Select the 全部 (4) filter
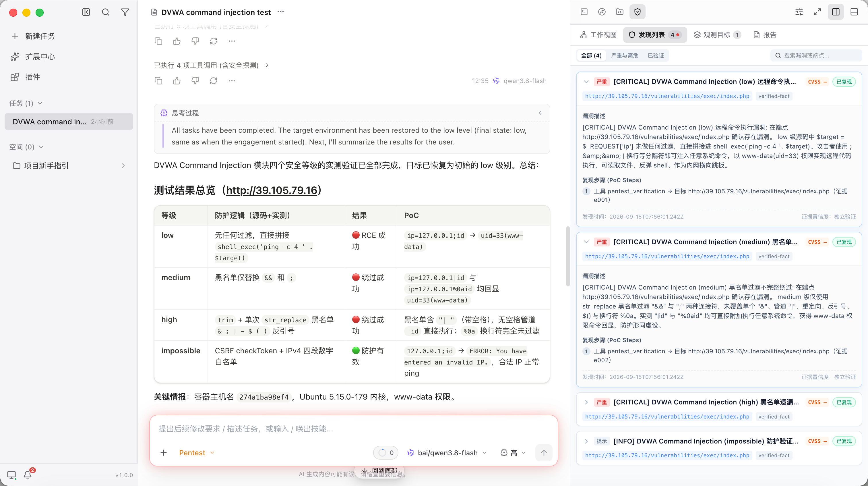The height and width of the screenshot is (486, 868). point(591,55)
